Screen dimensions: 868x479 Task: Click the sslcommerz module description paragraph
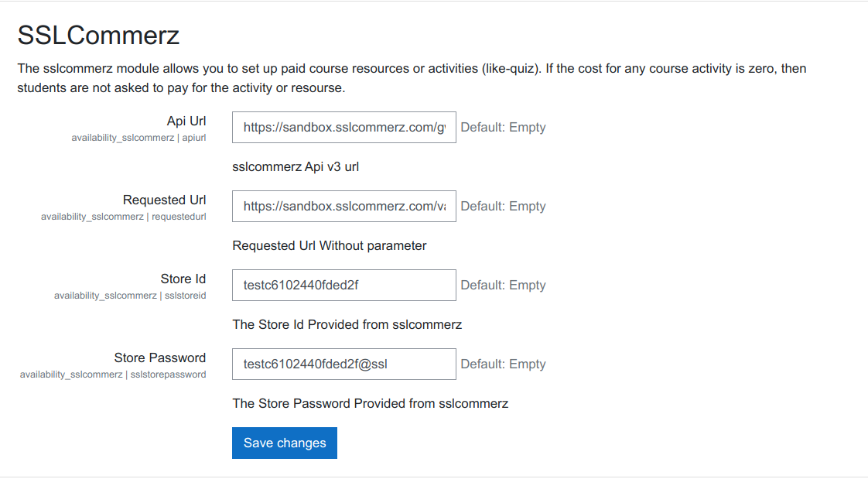(412, 78)
